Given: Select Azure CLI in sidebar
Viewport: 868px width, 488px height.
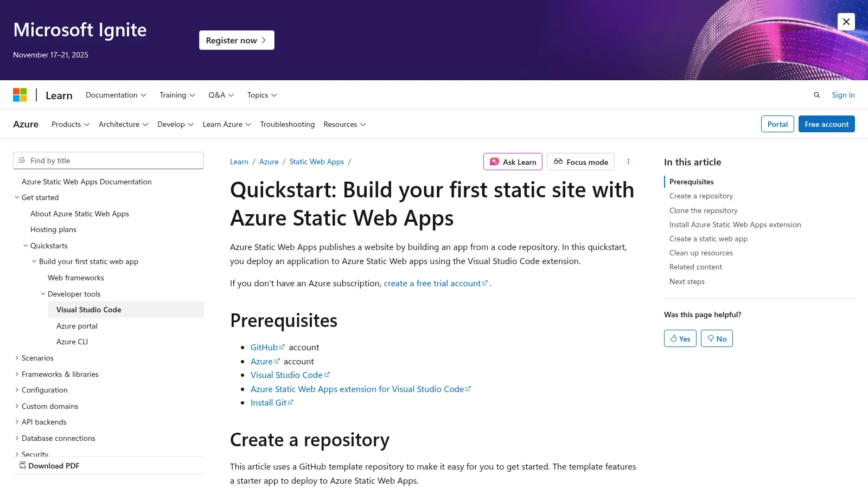Looking at the screenshot, I should point(72,342).
